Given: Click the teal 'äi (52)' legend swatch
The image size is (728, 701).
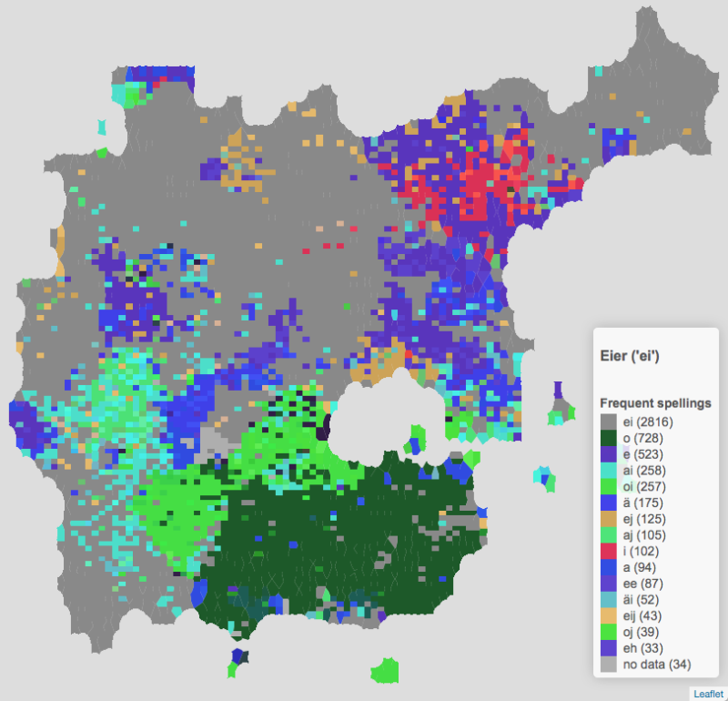Looking at the screenshot, I should 608,600.
